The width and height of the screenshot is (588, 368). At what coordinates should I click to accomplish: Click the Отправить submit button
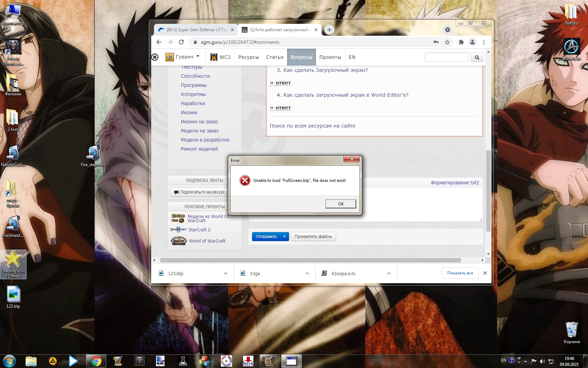pos(266,237)
